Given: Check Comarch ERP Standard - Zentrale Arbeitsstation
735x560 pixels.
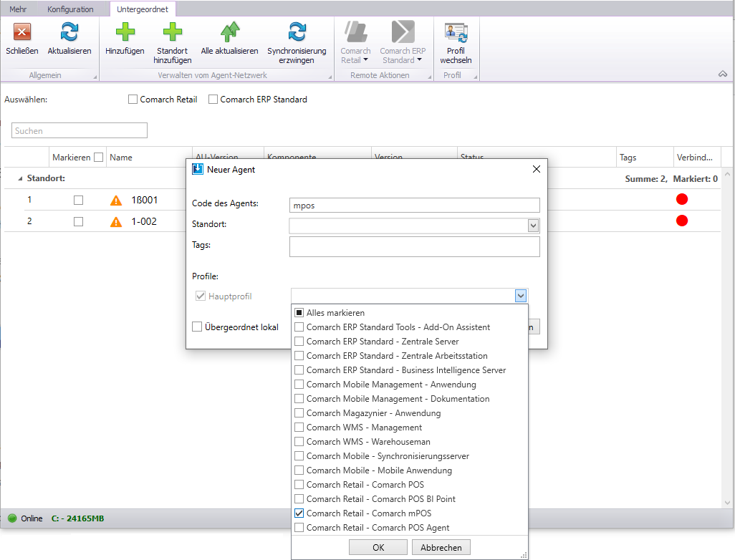Looking at the screenshot, I should click(299, 356).
